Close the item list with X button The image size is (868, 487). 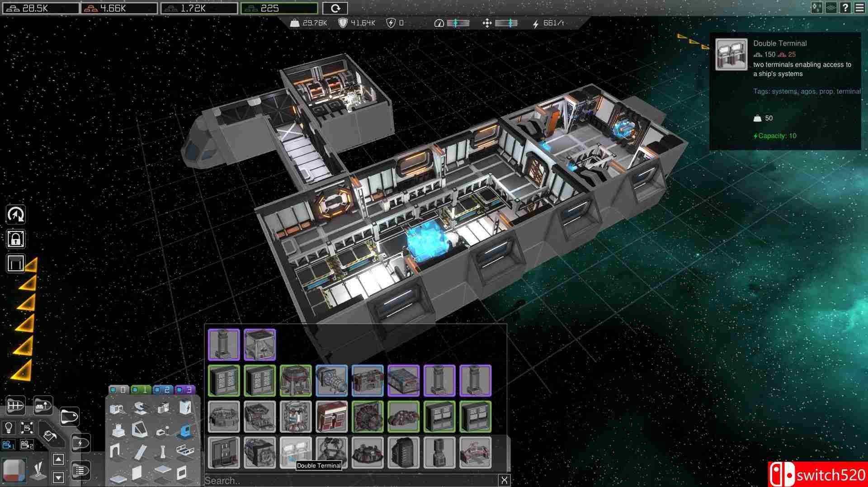click(504, 480)
